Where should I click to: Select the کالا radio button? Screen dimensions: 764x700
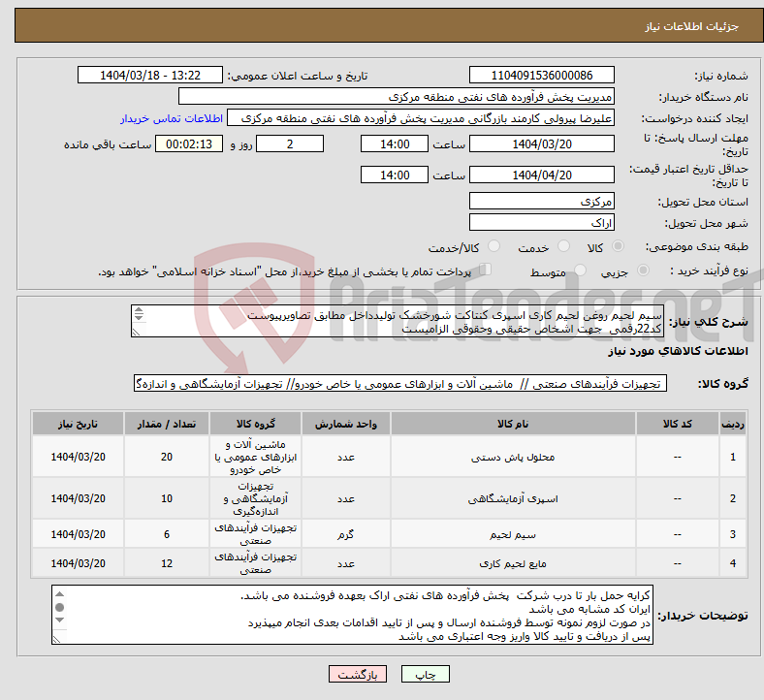click(x=618, y=246)
